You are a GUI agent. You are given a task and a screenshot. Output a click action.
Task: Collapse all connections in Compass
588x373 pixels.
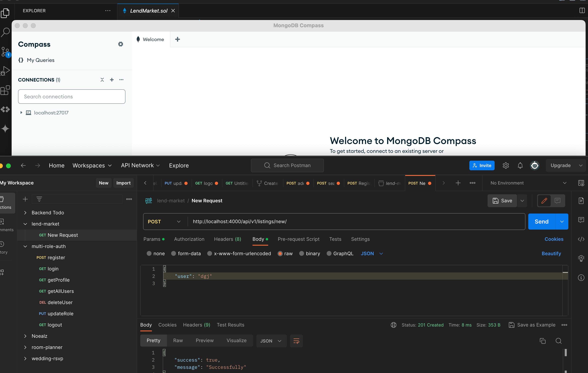point(102,80)
